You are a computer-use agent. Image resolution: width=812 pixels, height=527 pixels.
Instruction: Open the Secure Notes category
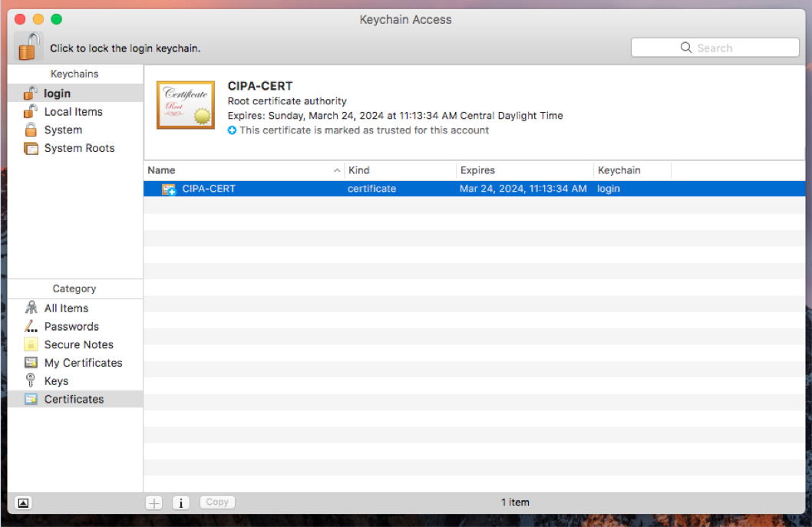point(78,345)
